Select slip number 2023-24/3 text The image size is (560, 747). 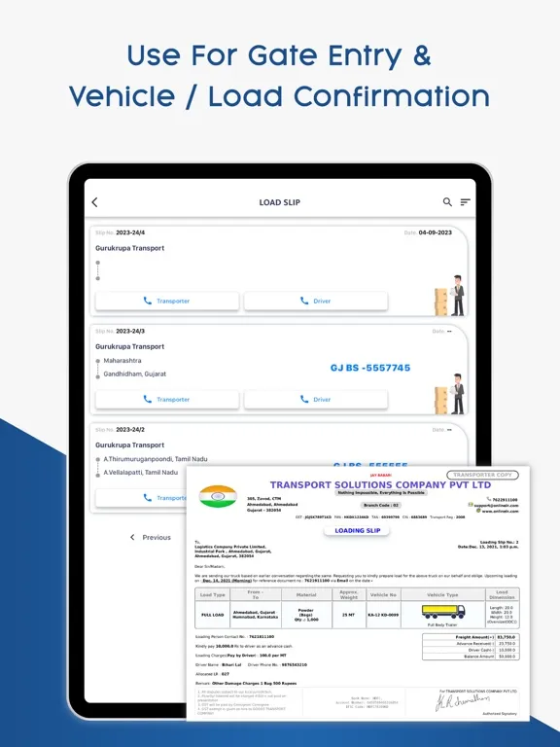[130, 331]
